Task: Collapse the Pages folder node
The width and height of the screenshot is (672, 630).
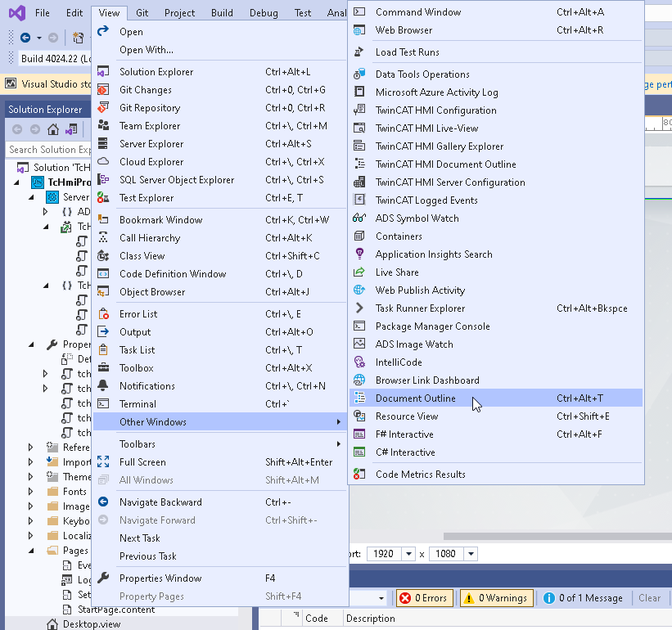Action: tap(31, 551)
